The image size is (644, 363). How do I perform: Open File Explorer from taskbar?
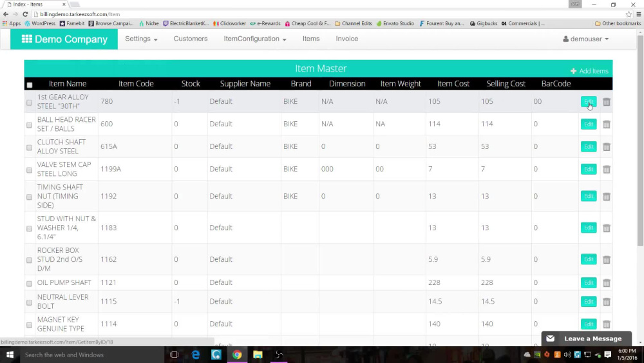pyautogui.click(x=258, y=355)
